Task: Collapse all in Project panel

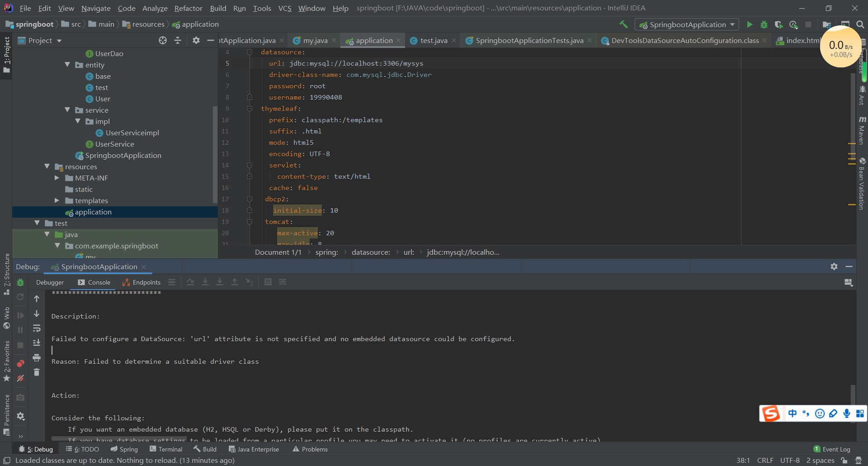Action: pyautogui.click(x=178, y=40)
